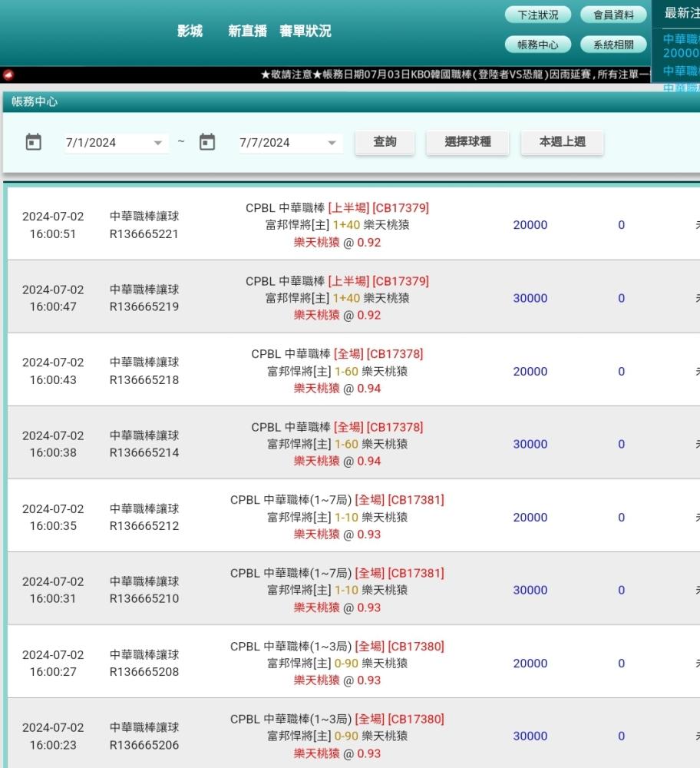700x768 pixels.
Task: Click 樂天桃猿 @ 0.94 in row R136665218
Action: (x=337, y=389)
